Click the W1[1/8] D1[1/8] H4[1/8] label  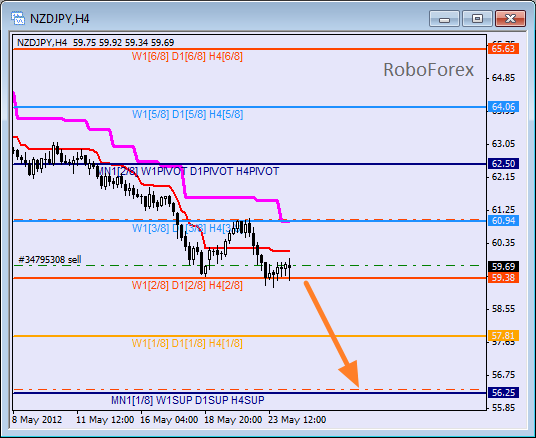coord(187,343)
